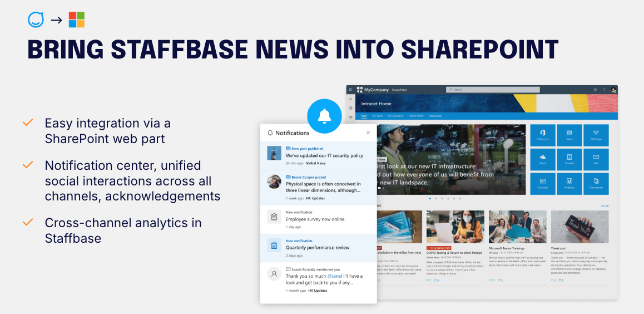Switch to the My Work tab

click(377, 116)
